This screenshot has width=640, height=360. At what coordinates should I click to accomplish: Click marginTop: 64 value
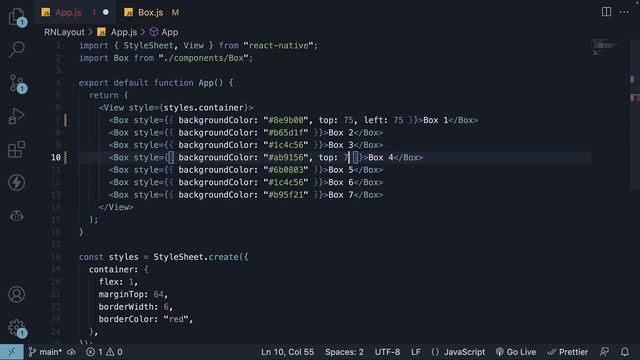[x=158, y=294]
